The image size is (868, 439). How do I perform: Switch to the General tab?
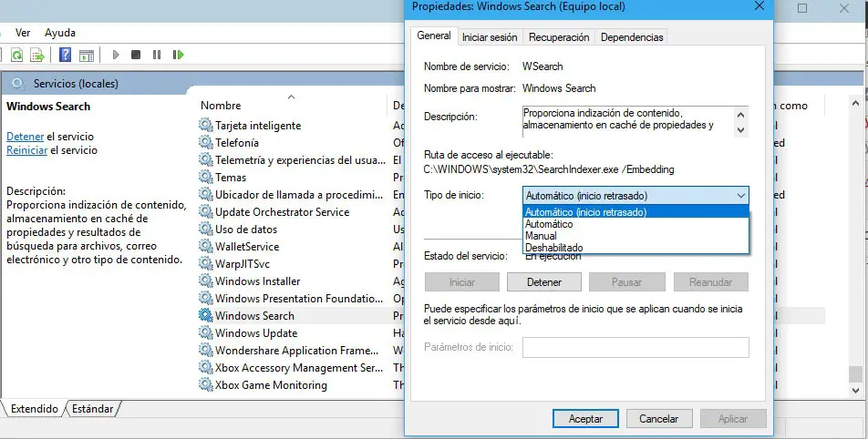(434, 36)
